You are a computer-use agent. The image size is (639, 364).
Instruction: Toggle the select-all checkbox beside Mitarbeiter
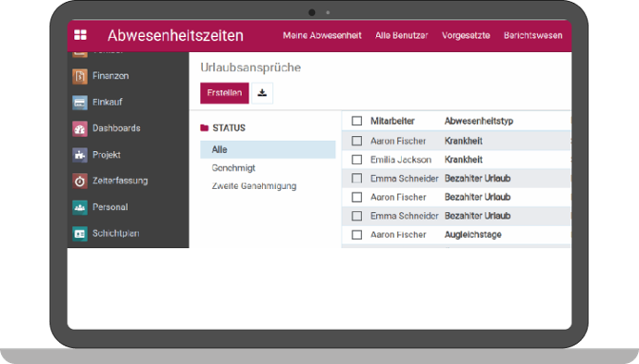point(357,120)
